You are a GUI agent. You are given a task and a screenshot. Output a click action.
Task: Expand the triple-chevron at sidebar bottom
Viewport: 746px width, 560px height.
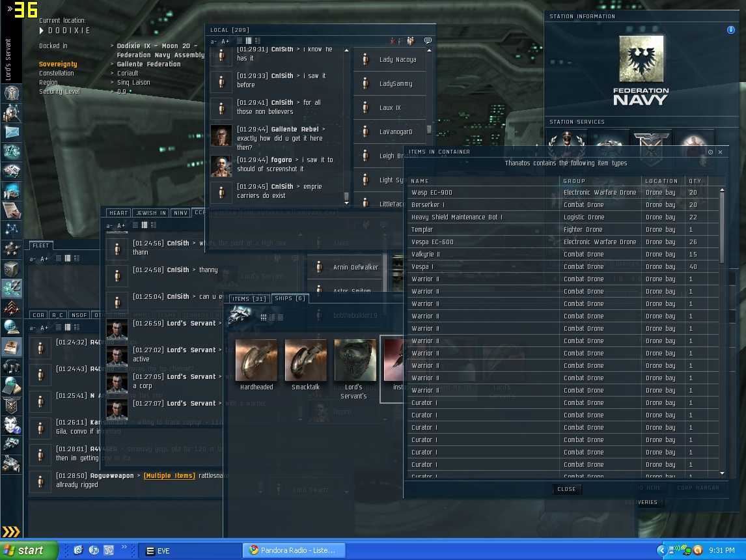pyautogui.click(x=11, y=531)
